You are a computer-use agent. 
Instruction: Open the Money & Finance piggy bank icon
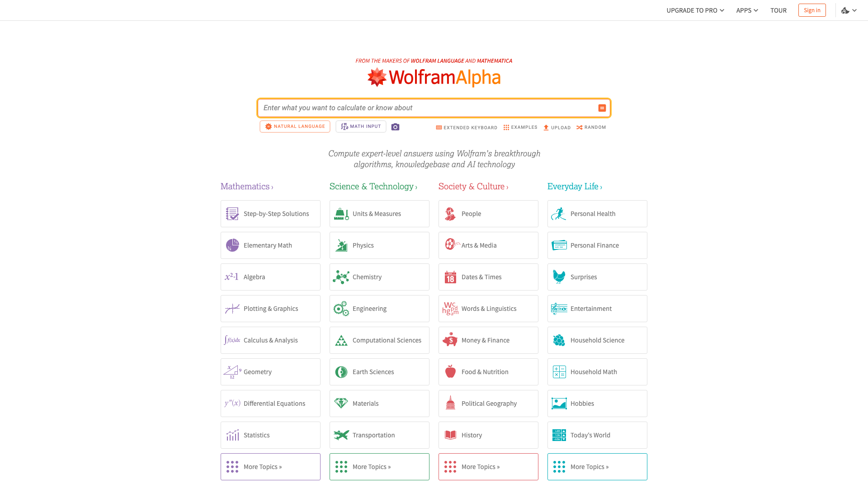click(450, 340)
